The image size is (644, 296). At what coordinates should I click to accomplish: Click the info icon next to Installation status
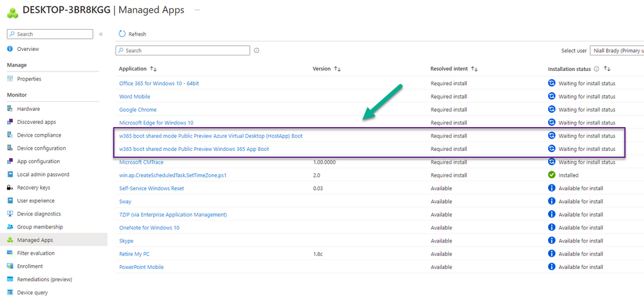coord(596,69)
